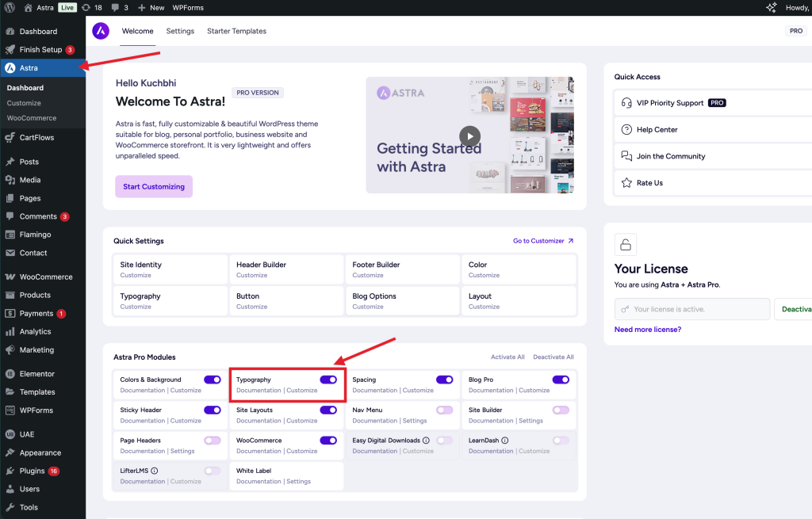Click the Easy Digital Downloads info icon
The height and width of the screenshot is (519, 812).
point(426,441)
